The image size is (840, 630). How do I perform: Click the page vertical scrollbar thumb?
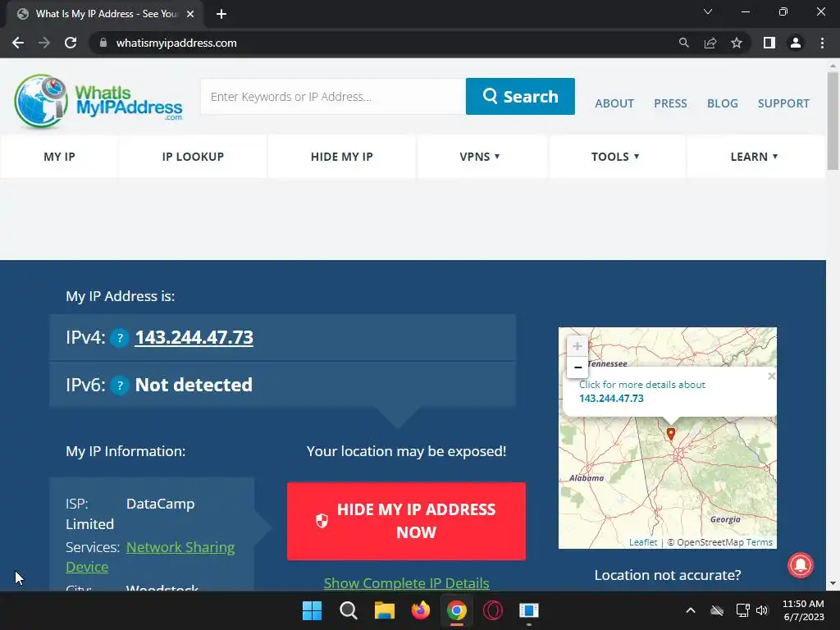click(833, 121)
